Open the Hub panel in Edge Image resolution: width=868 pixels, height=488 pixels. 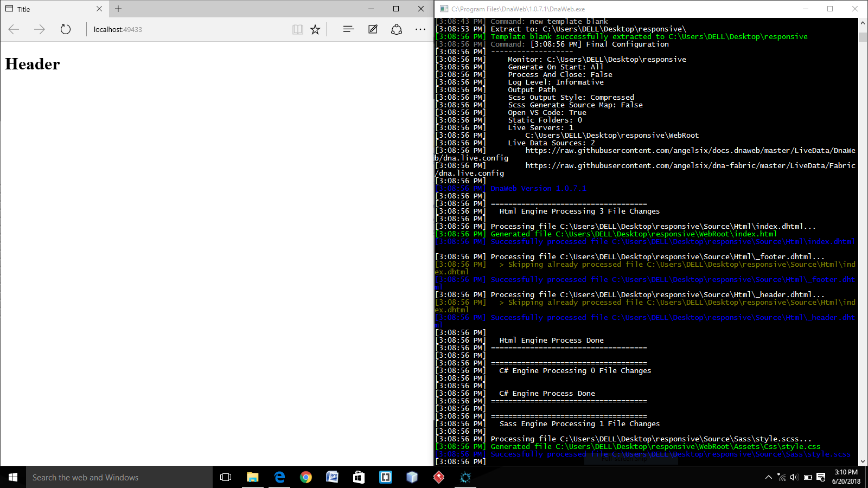pos(348,29)
